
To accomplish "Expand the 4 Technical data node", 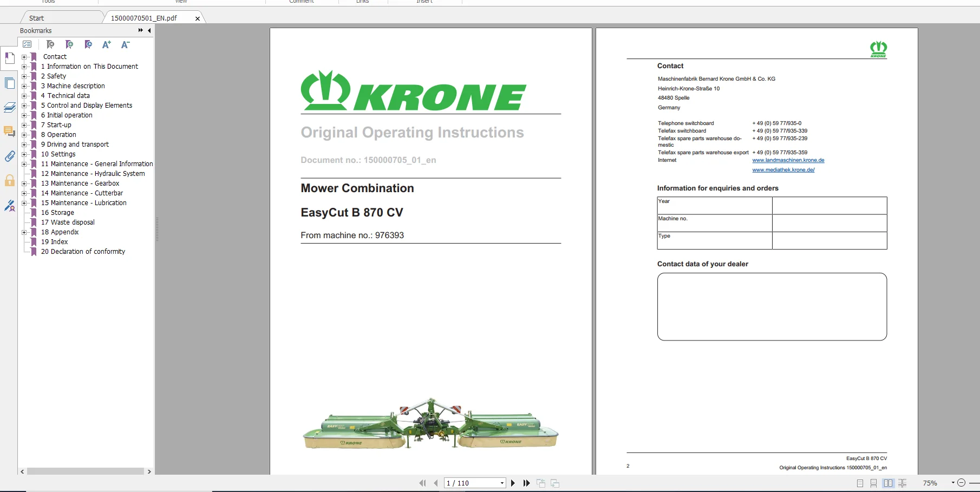I will [x=24, y=96].
